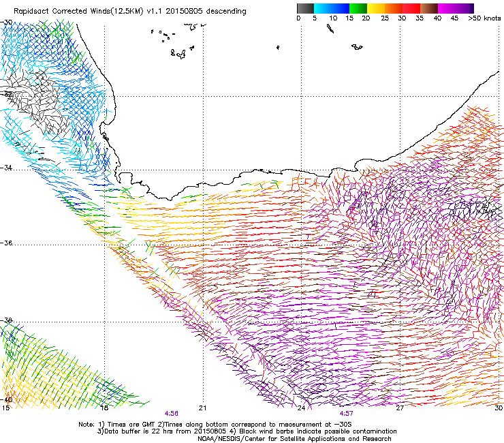504x443 pixels.
Task: Click the yellow 20-25 knots color segment
Action: pos(376,8)
